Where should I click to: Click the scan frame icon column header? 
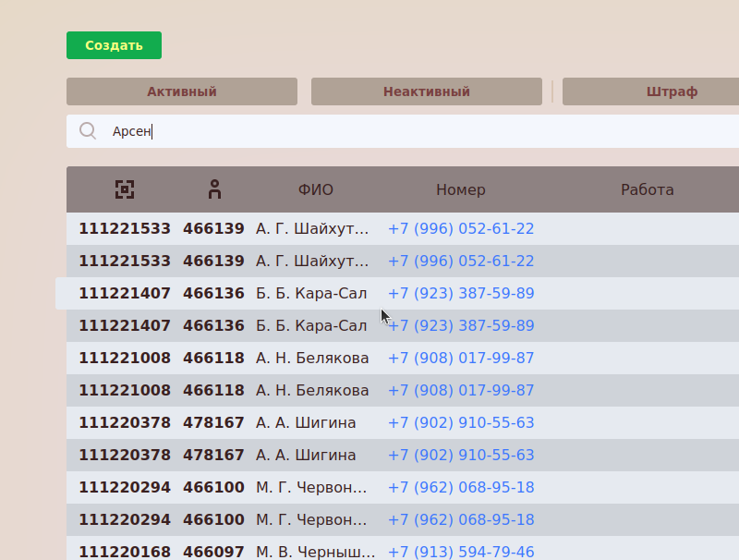125,189
